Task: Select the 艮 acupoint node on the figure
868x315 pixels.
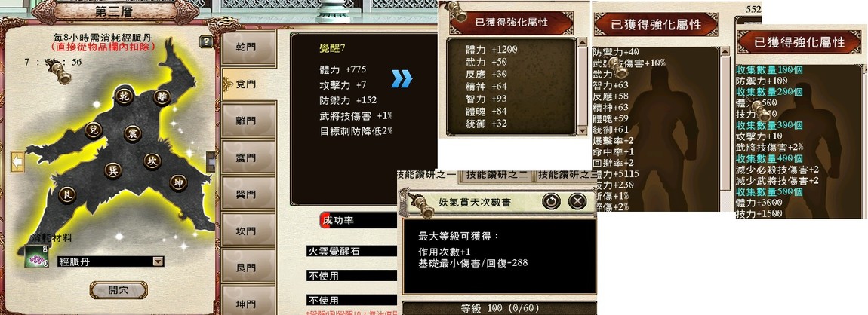Action: point(67,194)
